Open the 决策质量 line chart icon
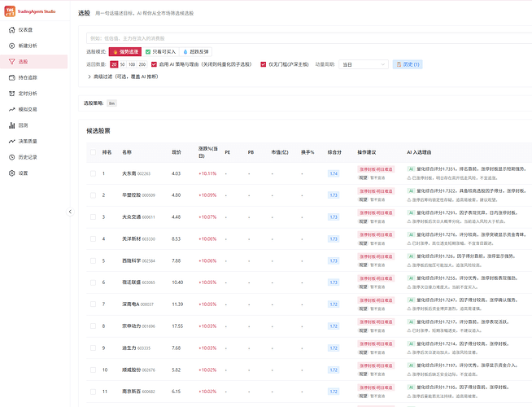The image size is (532, 407). point(12,141)
